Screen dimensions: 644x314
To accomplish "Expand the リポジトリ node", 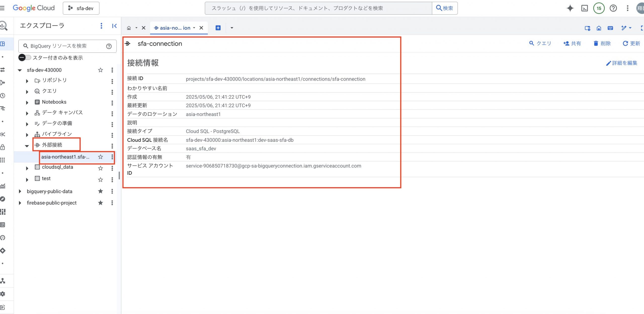I will click(x=27, y=81).
